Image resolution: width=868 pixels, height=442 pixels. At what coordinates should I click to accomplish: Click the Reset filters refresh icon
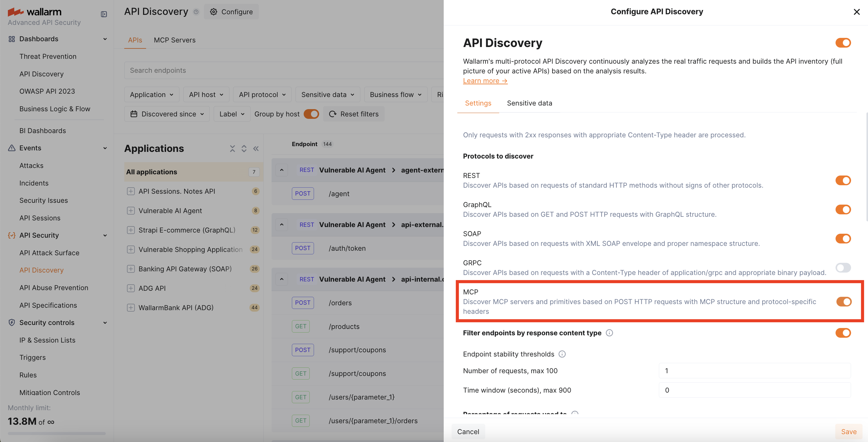pyautogui.click(x=332, y=114)
